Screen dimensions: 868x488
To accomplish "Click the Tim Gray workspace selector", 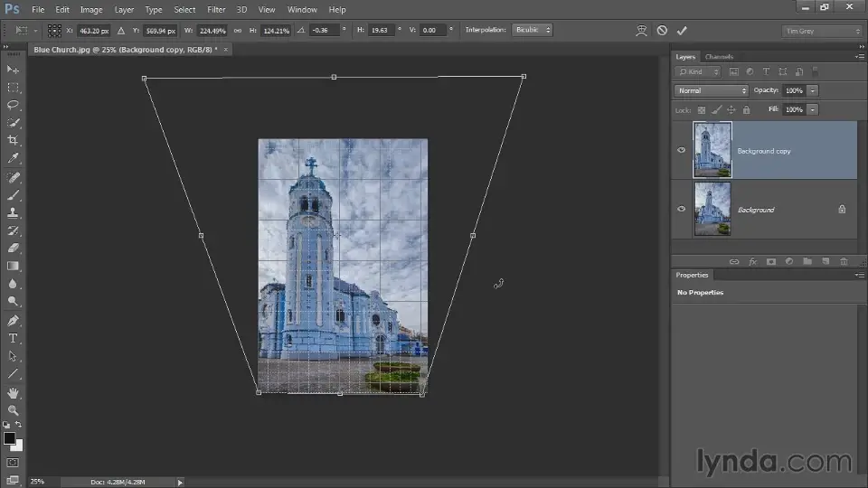I will coord(821,31).
